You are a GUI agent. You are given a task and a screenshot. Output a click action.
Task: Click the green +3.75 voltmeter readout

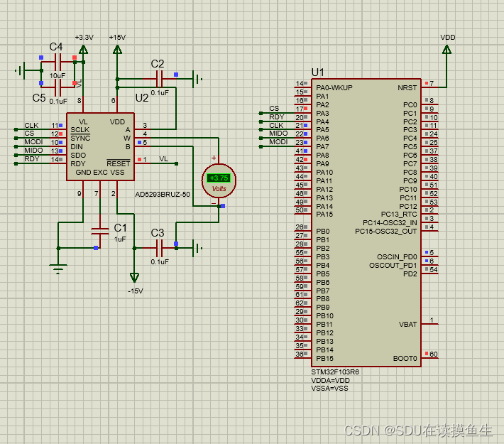pyautogui.click(x=219, y=178)
